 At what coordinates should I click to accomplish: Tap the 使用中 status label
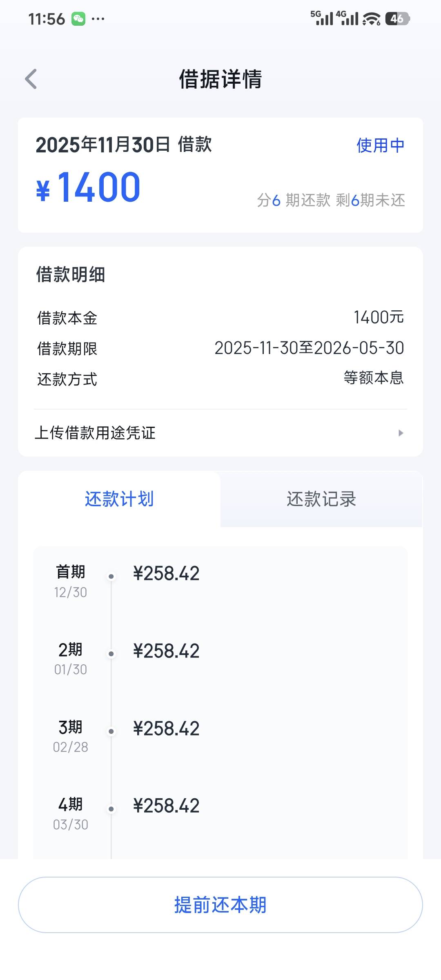tap(380, 145)
